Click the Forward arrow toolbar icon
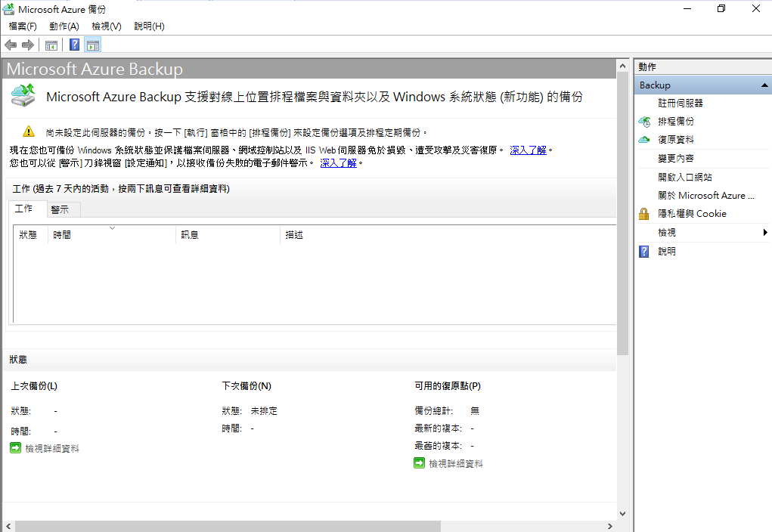772x532 pixels. (x=28, y=45)
